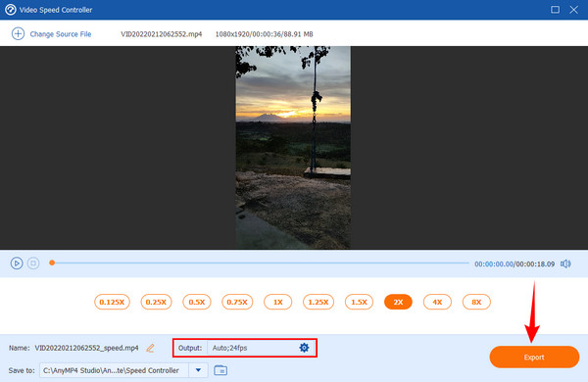Play the video preview
Screen dimensions: 588x382
pyautogui.click(x=17, y=263)
